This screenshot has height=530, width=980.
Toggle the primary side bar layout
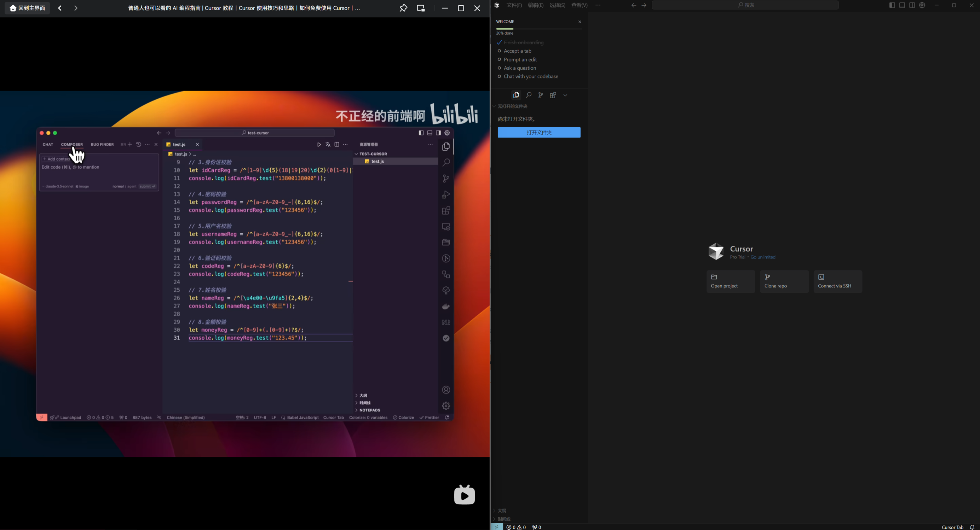pyautogui.click(x=892, y=5)
